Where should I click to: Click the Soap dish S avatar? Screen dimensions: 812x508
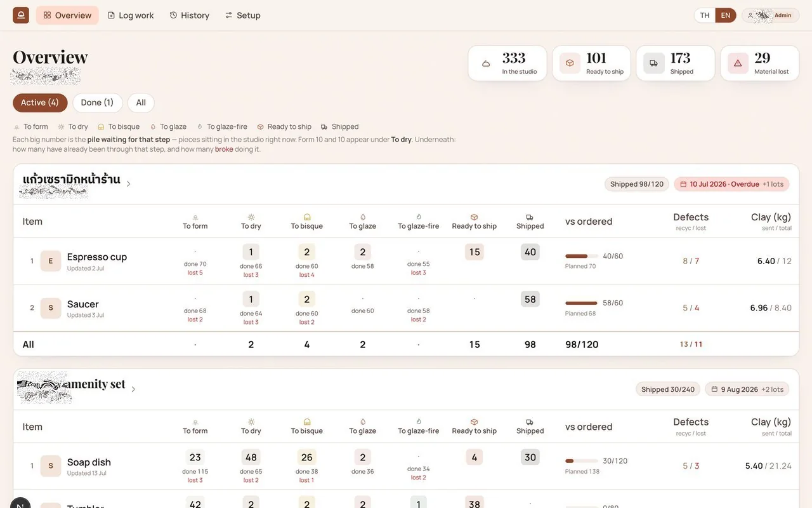[x=51, y=466]
